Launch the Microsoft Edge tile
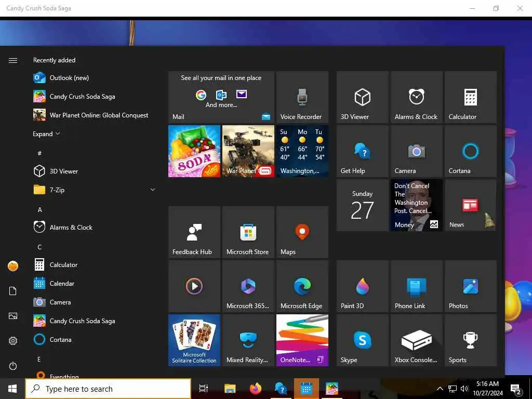Image resolution: width=532 pixels, height=399 pixels. point(302,286)
